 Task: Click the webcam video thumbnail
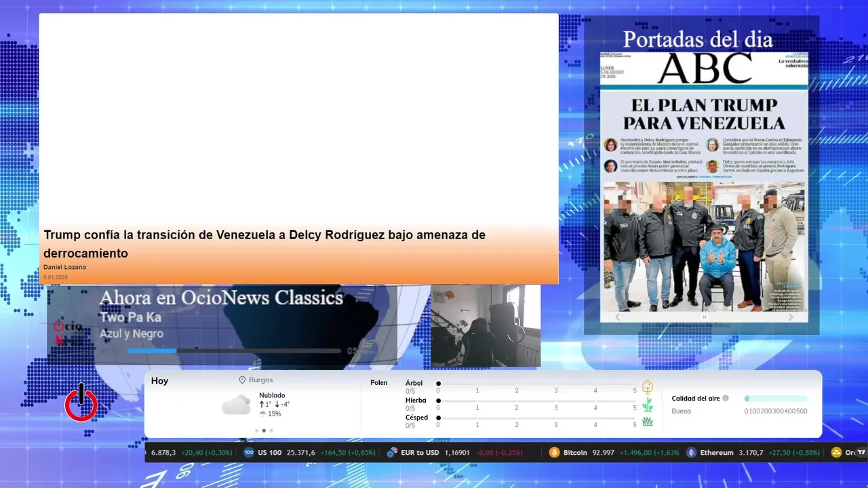click(x=486, y=326)
